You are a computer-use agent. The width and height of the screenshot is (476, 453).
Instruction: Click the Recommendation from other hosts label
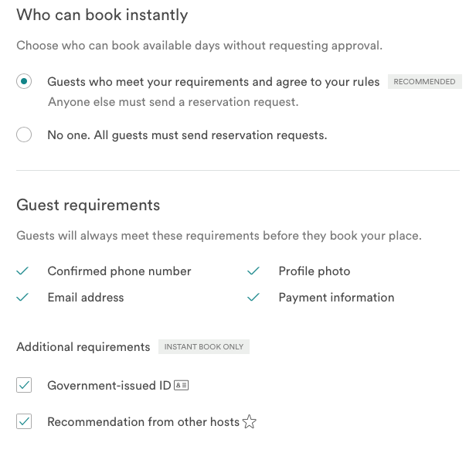coord(144,422)
